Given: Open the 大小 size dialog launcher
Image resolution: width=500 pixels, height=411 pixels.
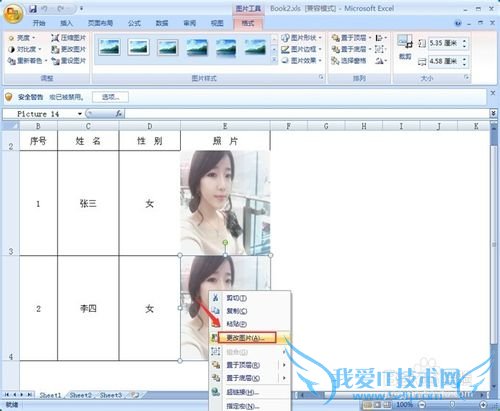Looking at the screenshot, I should [x=466, y=78].
